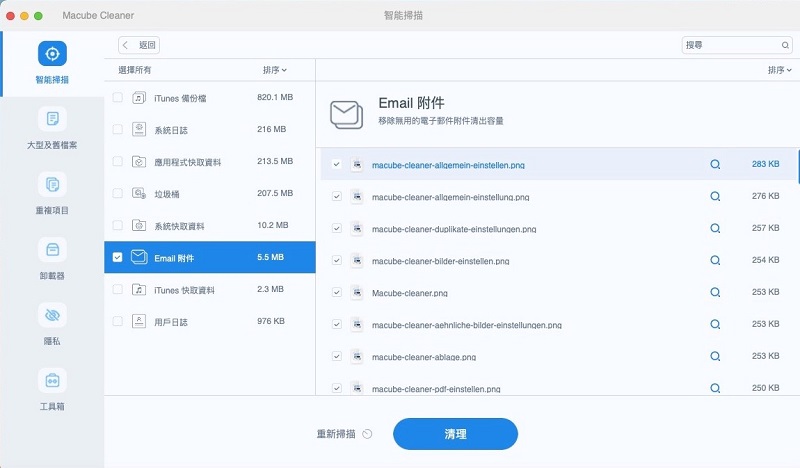
Task: Preview macube-cleaner-duplikate-einstellungen.png with magnifier icon
Action: click(x=715, y=228)
